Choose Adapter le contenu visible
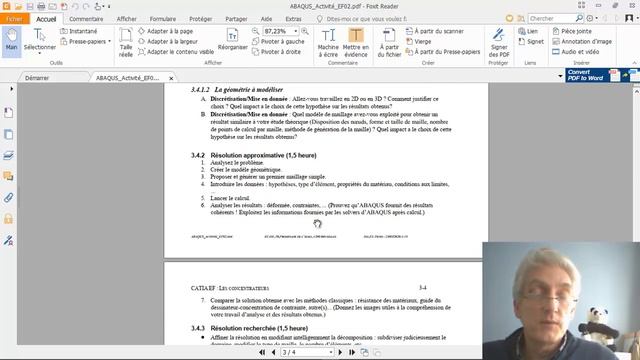This screenshot has width=640, height=360. [x=176, y=52]
